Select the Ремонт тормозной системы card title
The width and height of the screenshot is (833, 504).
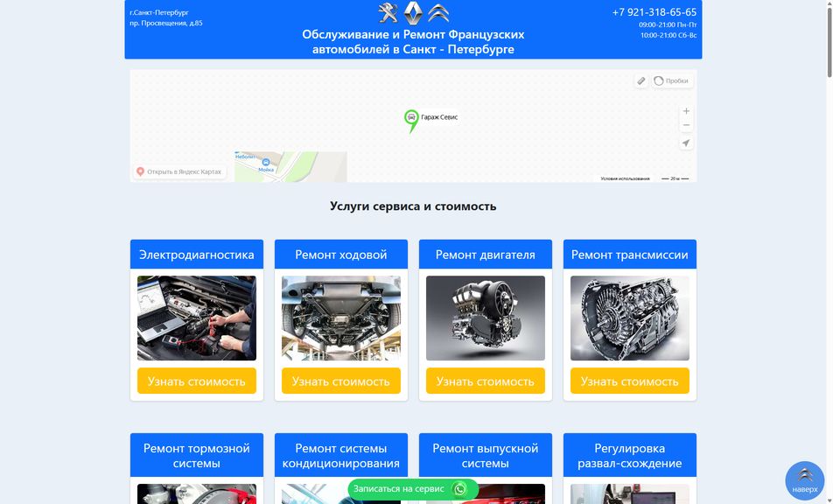point(197,455)
